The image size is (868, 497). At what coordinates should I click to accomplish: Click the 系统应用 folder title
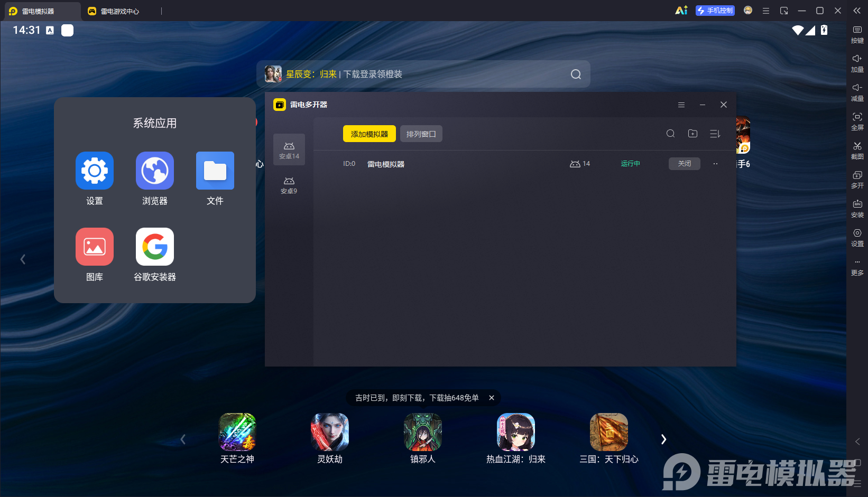(155, 123)
